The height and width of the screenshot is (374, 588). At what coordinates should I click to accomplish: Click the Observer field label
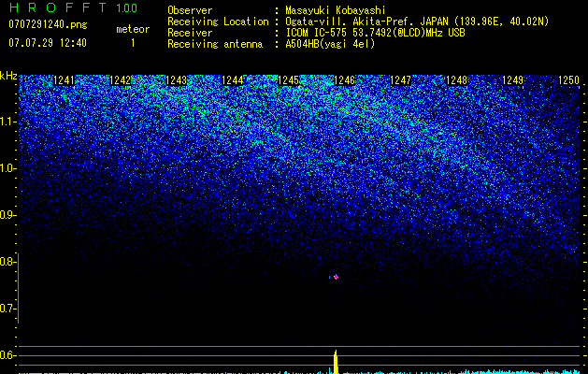tap(190, 10)
